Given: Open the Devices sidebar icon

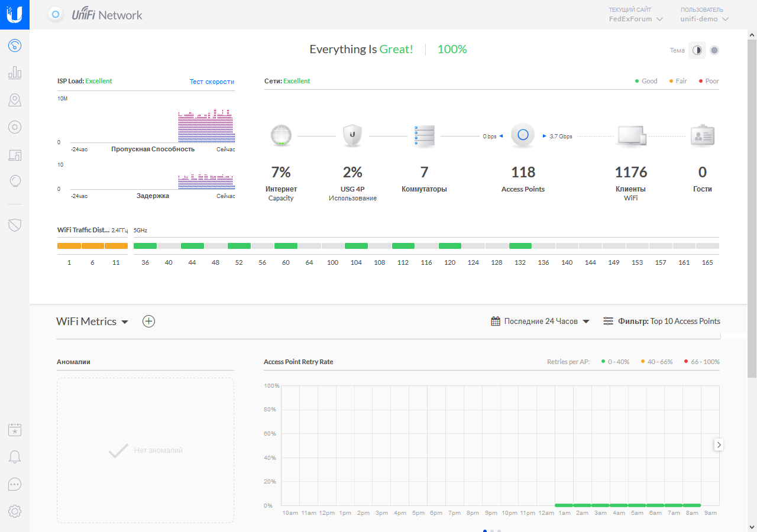Looking at the screenshot, I should (x=15, y=127).
